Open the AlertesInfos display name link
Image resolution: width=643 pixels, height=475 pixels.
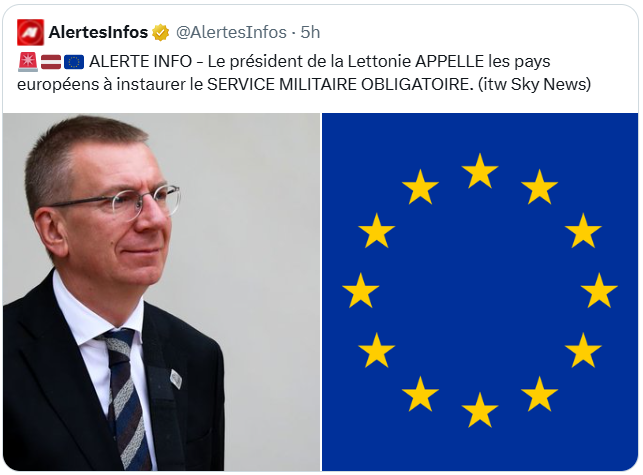pos(98,32)
